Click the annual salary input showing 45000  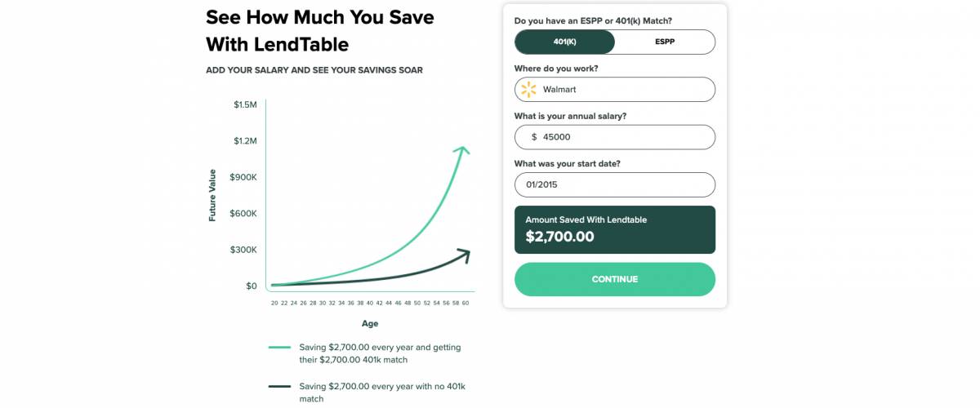click(615, 137)
